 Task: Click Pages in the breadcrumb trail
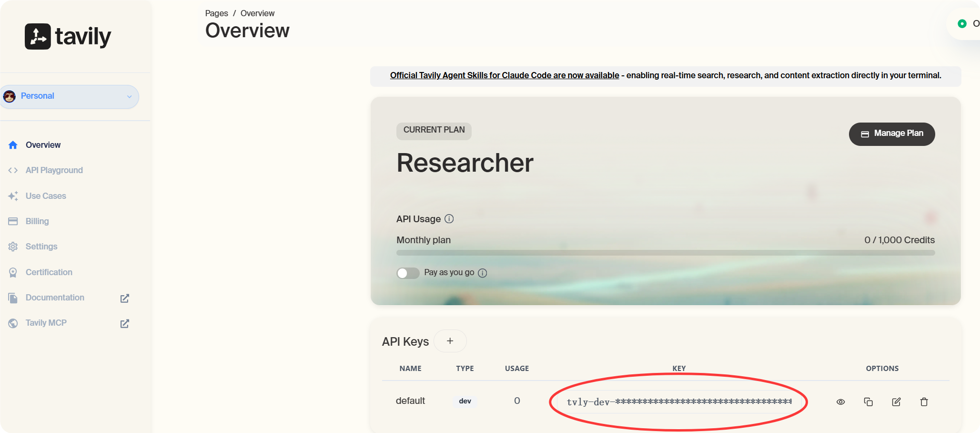click(216, 13)
